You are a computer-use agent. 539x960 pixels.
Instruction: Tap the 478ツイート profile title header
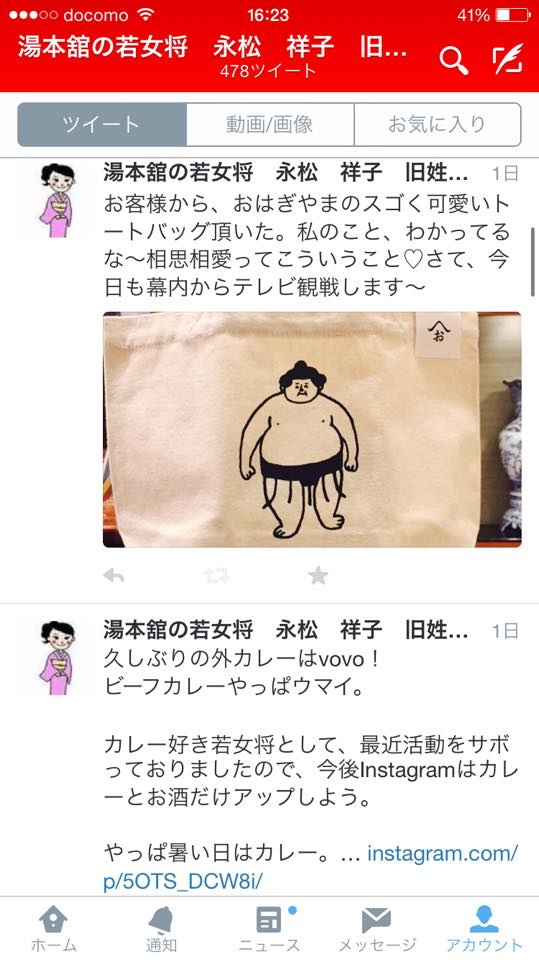[x=268, y=71]
